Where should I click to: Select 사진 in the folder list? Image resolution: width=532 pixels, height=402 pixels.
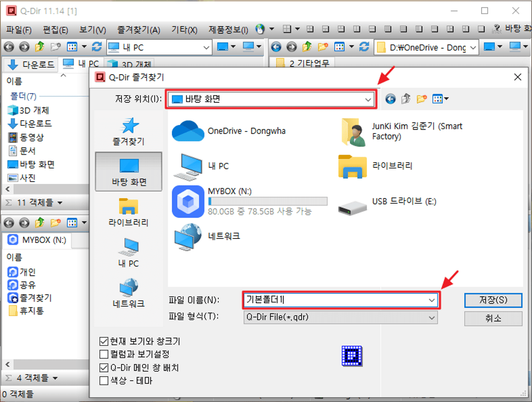(22, 178)
